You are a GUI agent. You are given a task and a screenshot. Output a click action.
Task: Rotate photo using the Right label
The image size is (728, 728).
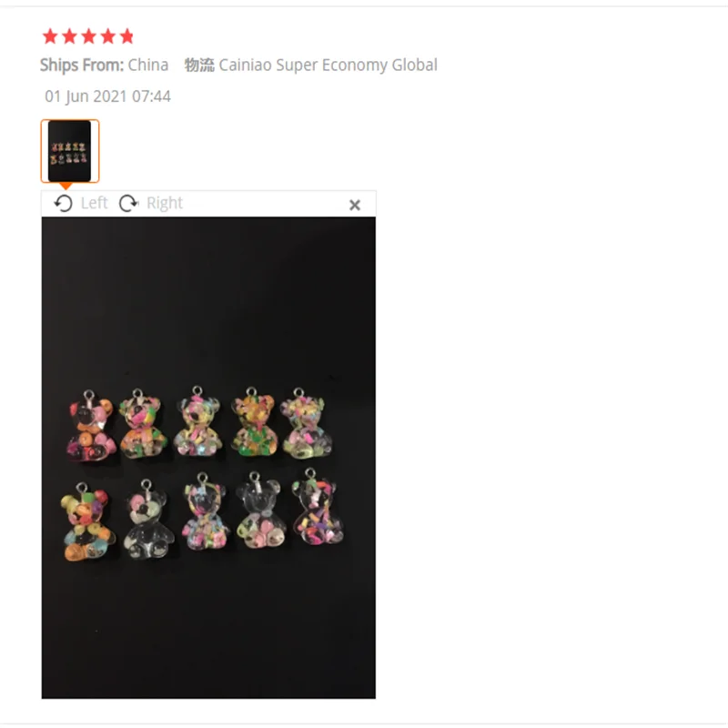(165, 203)
